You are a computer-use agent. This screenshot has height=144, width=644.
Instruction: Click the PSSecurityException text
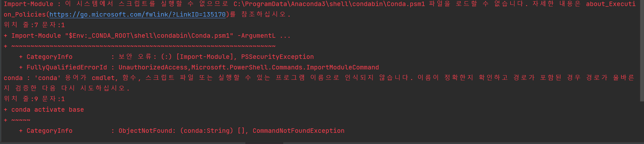(278, 57)
